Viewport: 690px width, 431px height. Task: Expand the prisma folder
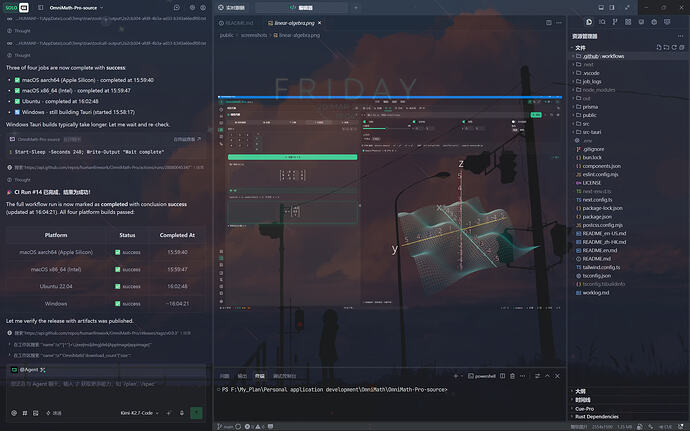click(590, 107)
